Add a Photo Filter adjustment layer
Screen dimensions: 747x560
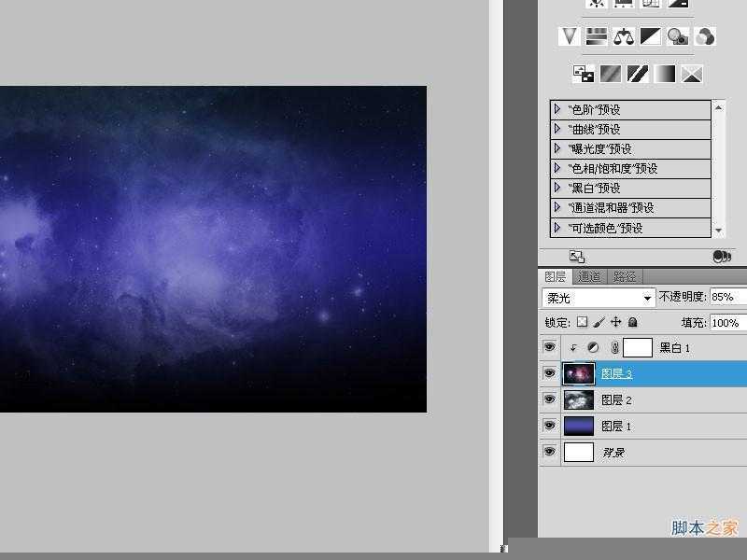[678, 36]
